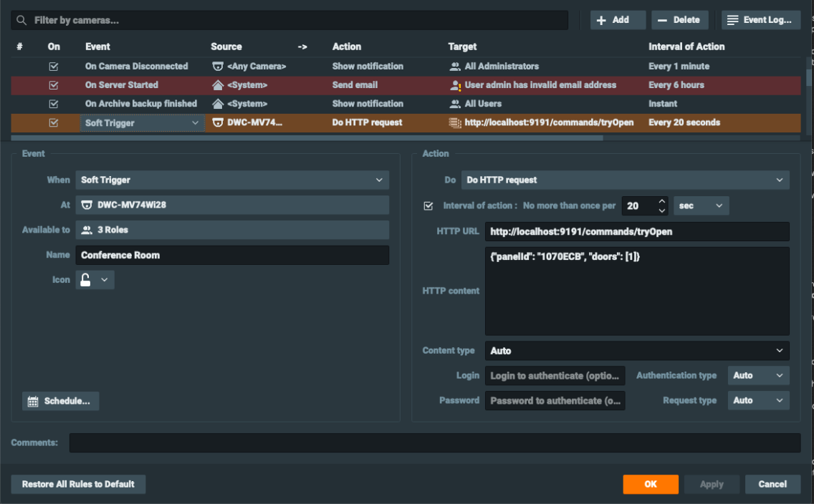Viewport: 814px width, 504px height.
Task: Click the camera icon beside DWC-MV74... source
Action: point(218,122)
